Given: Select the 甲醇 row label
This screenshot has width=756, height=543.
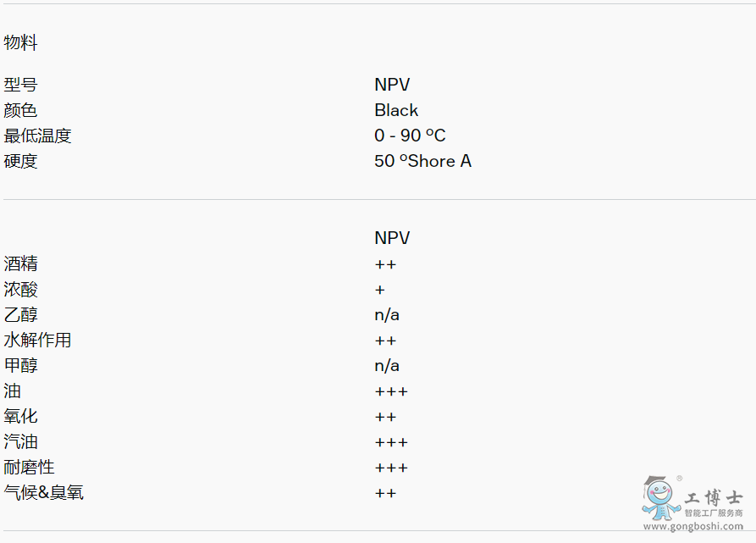Looking at the screenshot, I should pyautogui.click(x=20, y=366).
